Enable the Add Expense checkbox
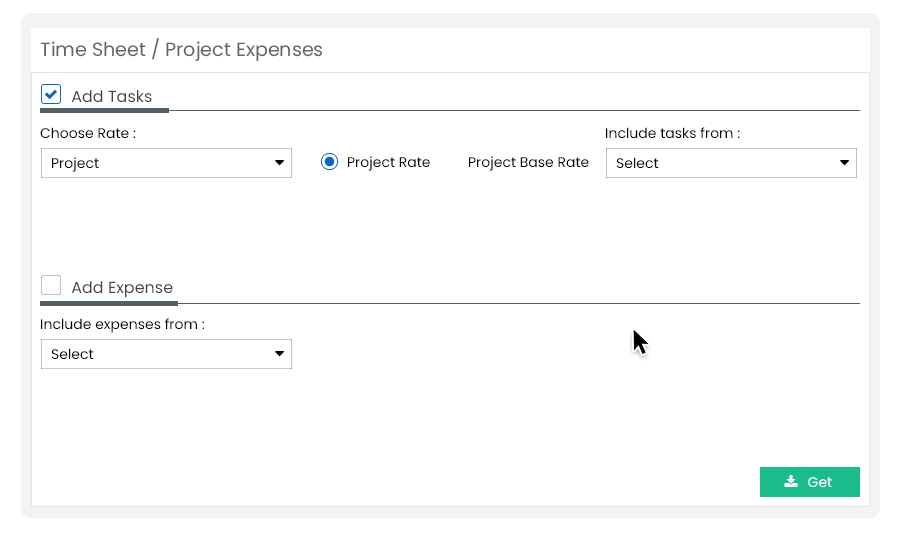Screen dimensions: 900x534 [51, 285]
